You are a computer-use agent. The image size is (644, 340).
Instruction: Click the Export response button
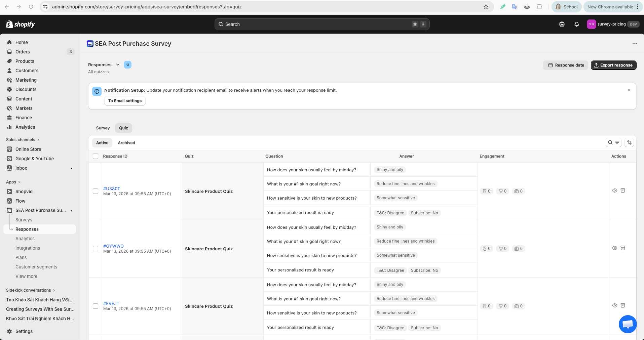[613, 65]
